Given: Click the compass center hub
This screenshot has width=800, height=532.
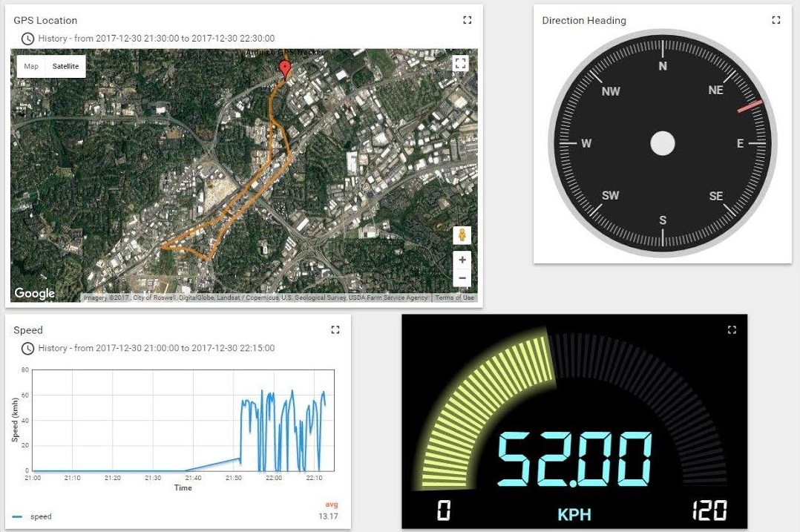Looking at the screenshot, I should (663, 143).
